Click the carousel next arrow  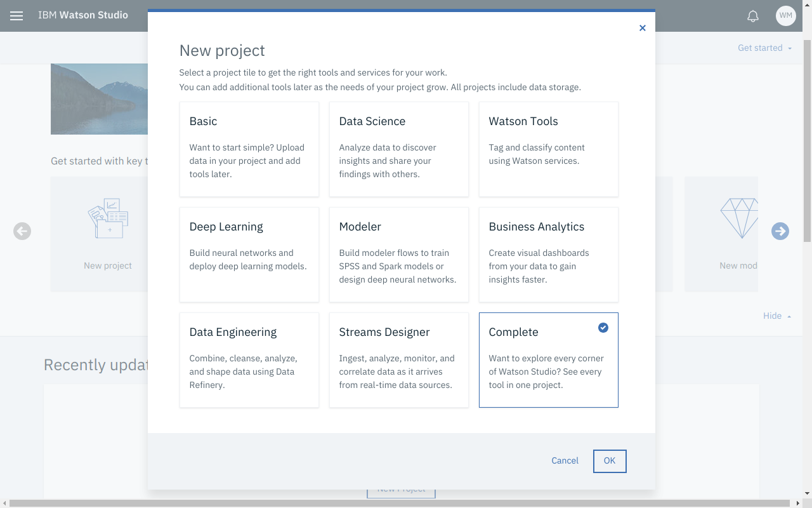pos(780,231)
